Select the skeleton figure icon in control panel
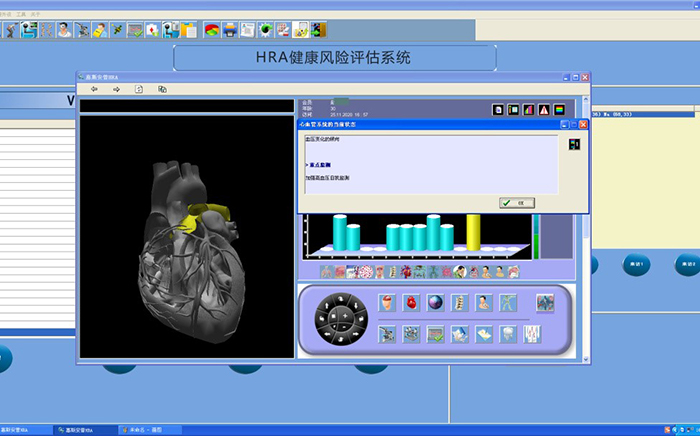 click(509, 303)
